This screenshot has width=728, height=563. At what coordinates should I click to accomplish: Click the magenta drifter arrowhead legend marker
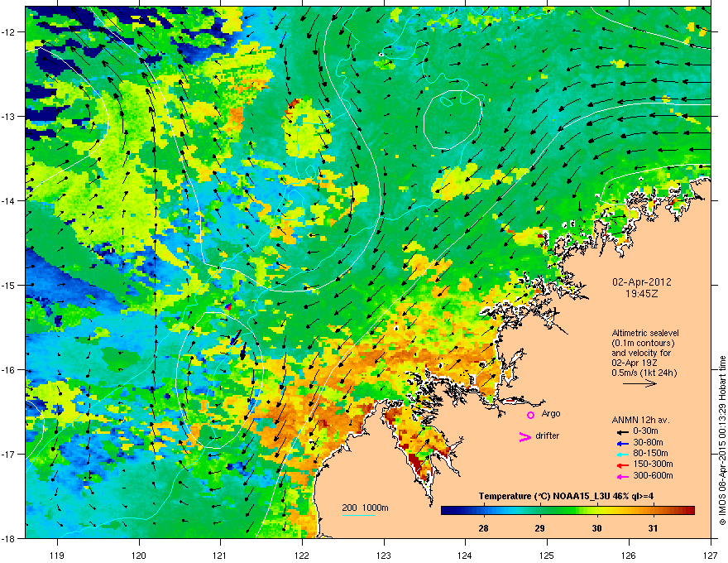point(525,436)
